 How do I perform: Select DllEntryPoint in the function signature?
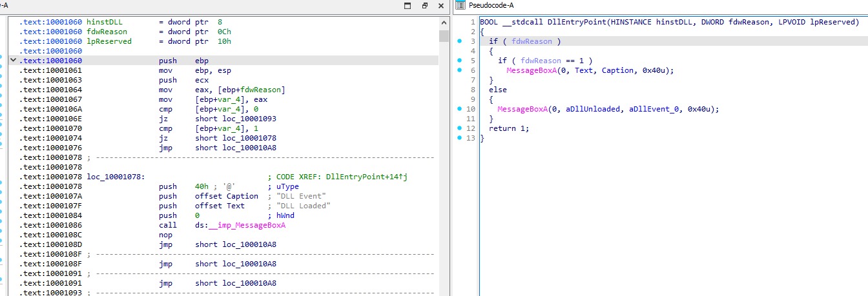click(577, 22)
